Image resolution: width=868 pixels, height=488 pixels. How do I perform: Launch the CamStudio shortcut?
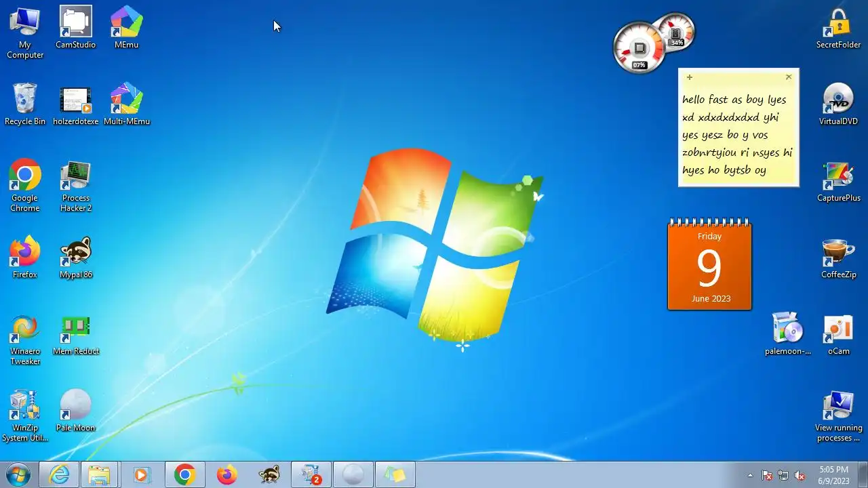(75, 28)
